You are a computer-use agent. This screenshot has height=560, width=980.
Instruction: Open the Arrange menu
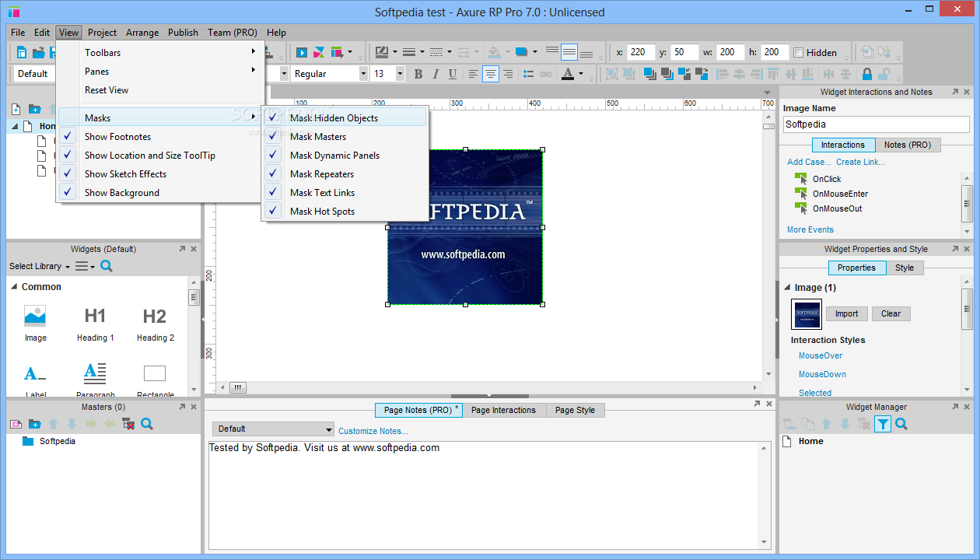(x=142, y=33)
